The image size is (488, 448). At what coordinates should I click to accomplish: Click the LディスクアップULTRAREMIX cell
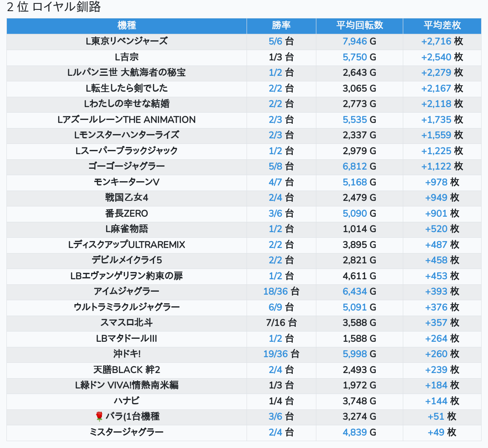[127, 245]
